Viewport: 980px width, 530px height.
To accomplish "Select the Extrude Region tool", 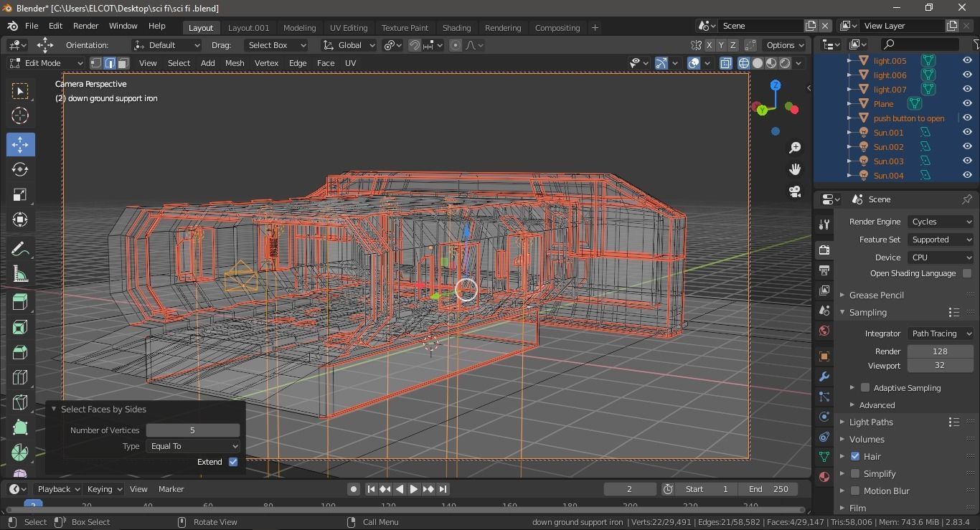I will tap(20, 302).
